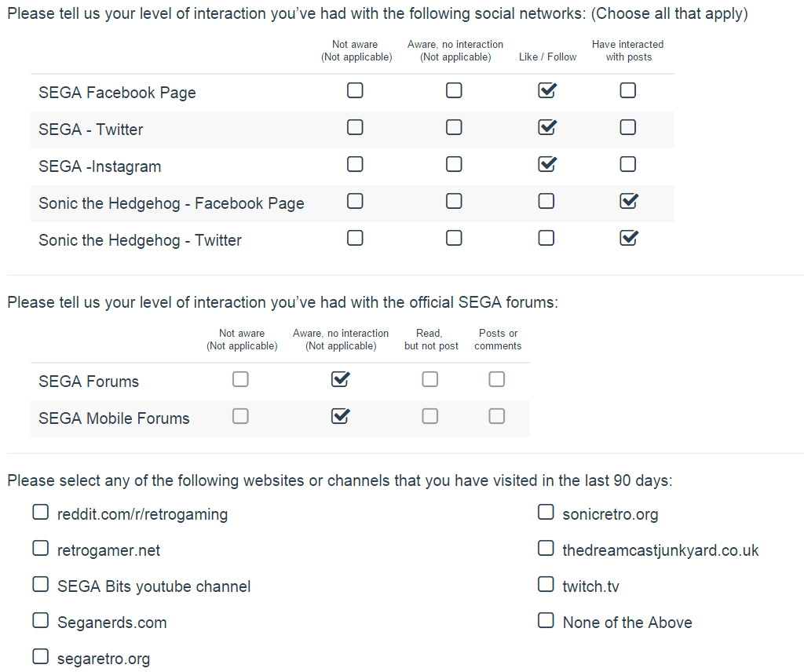Select Read, but not post for SEGA Mobile Forums
This screenshot has height=672, width=804.
coord(429,417)
